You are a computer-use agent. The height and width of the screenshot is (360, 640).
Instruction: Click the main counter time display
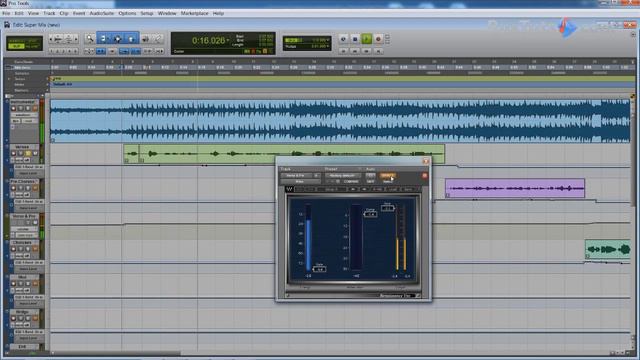pyautogui.click(x=208, y=40)
